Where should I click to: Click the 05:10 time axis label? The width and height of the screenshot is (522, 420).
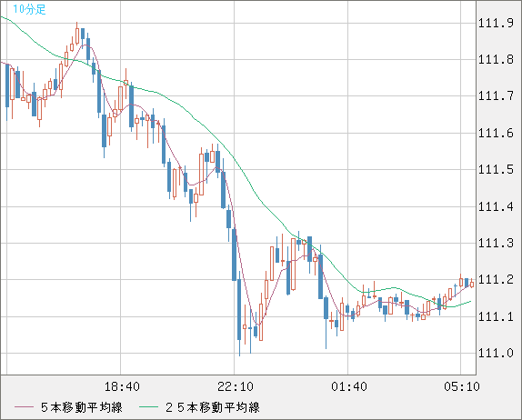pos(462,386)
